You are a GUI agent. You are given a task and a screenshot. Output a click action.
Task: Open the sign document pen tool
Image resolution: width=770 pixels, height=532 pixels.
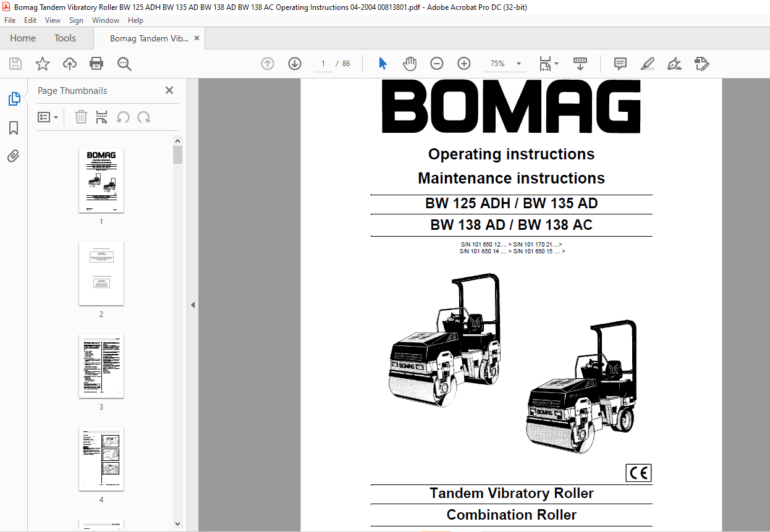(x=674, y=64)
